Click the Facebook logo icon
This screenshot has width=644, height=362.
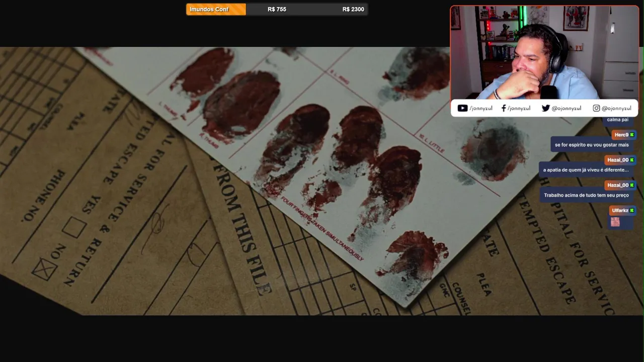[504, 108]
